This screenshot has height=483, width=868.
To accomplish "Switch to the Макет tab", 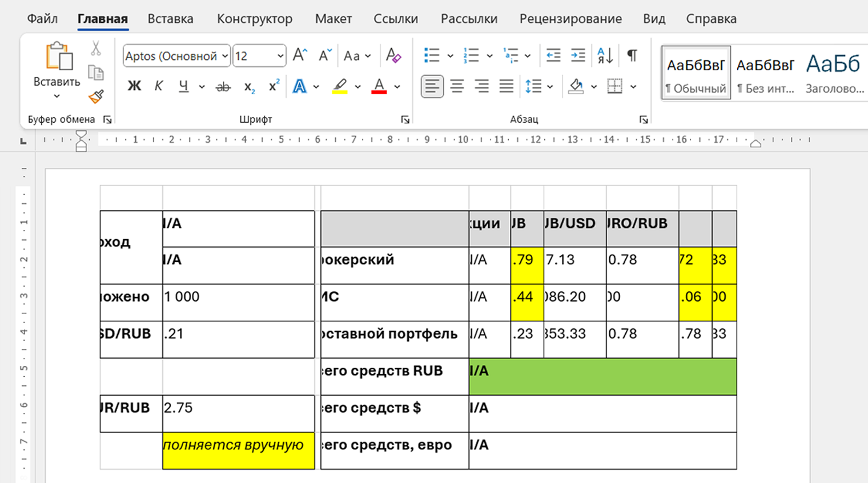I will click(333, 19).
